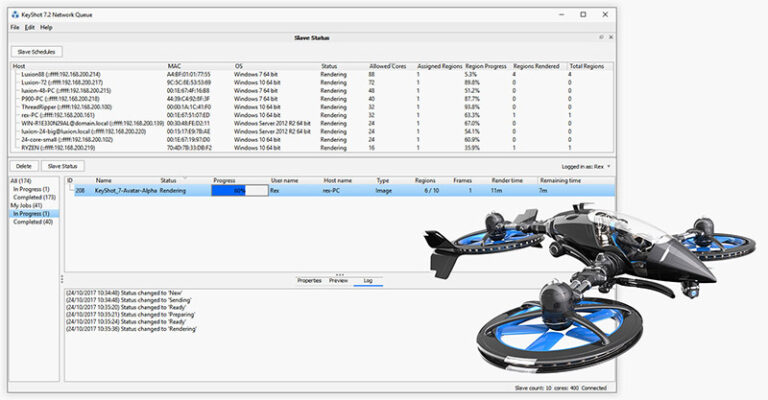Viewport: 768px width, 400px height.
Task: Select the RYZEN slave row
Action: coord(312,147)
